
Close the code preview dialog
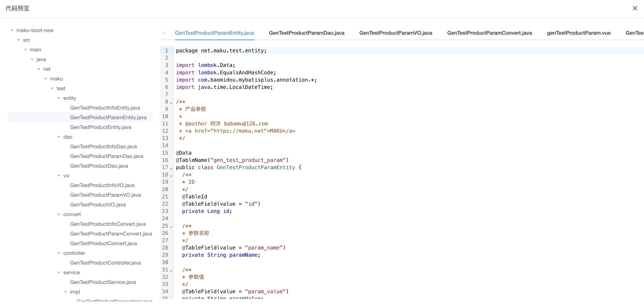point(635,8)
